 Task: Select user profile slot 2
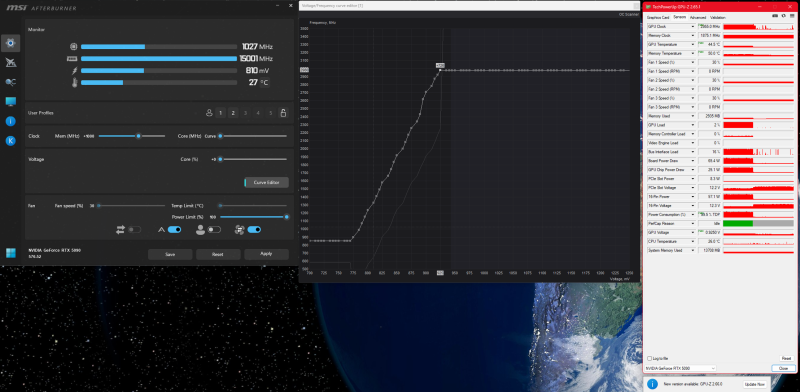(233, 113)
